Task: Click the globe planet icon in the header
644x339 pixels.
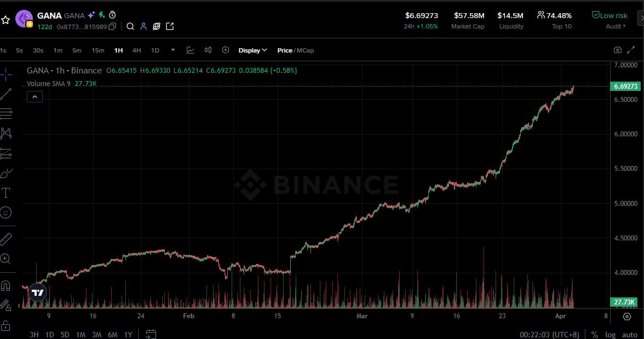Action: point(157,26)
